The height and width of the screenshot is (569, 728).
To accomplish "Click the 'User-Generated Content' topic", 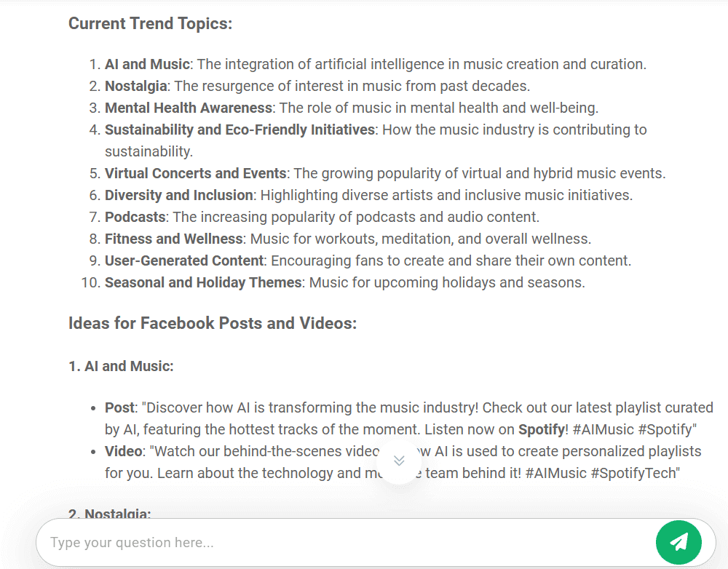I will click(x=184, y=260).
